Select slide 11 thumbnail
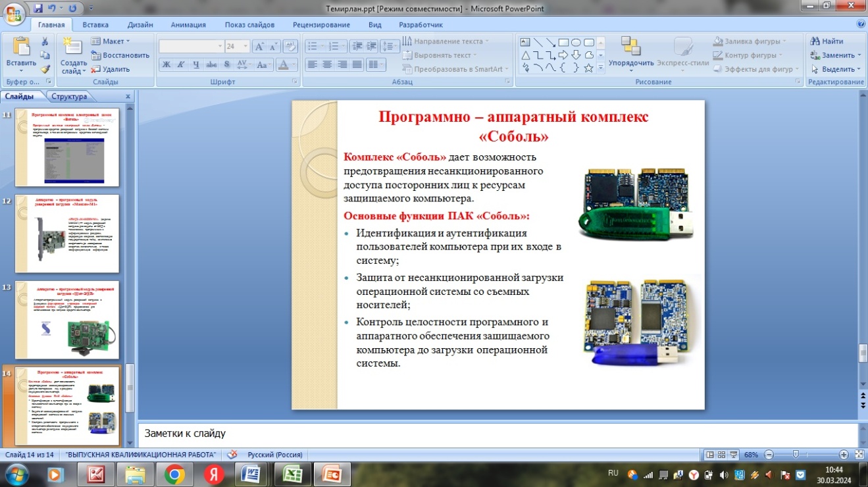 coord(67,147)
